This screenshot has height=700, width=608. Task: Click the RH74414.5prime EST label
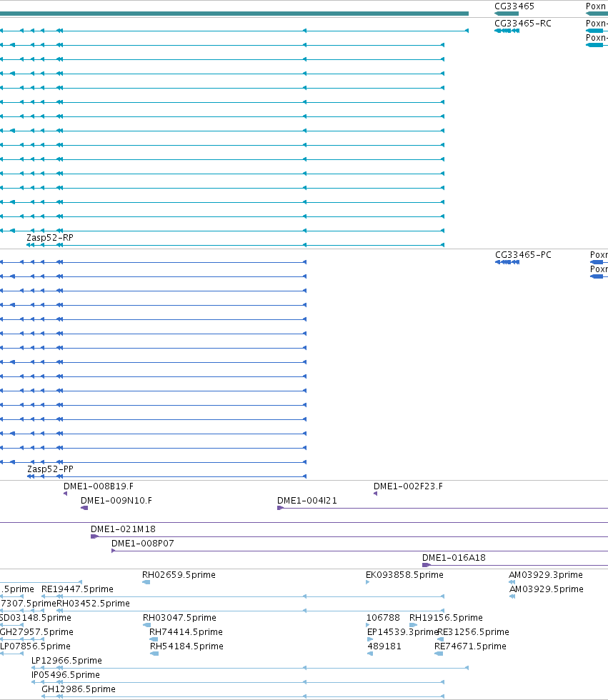click(186, 631)
